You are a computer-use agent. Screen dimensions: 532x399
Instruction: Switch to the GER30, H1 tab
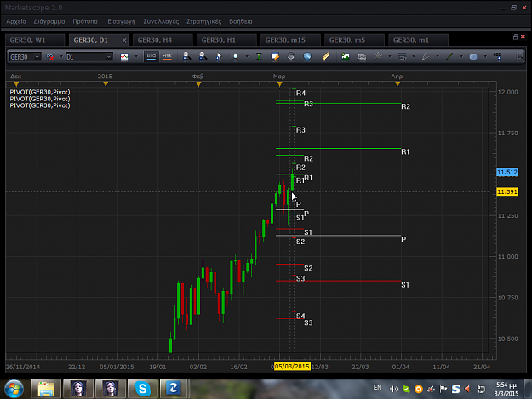click(x=226, y=40)
